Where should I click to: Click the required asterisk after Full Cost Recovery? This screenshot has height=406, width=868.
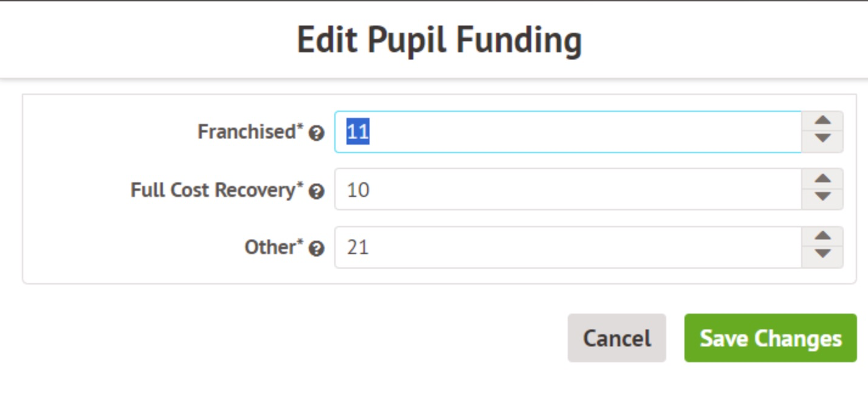pyautogui.click(x=300, y=187)
